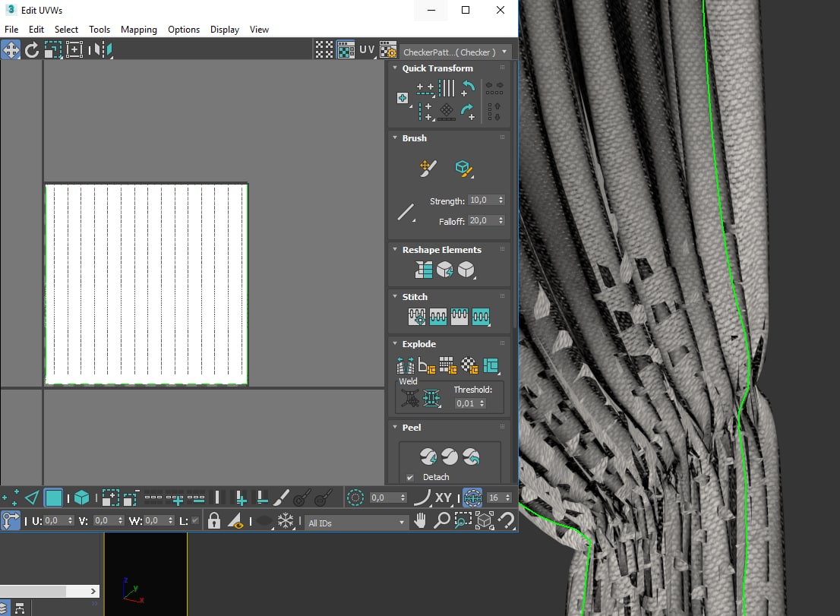
Task: Open the CheckerPattern texture dropdown
Action: pos(456,52)
